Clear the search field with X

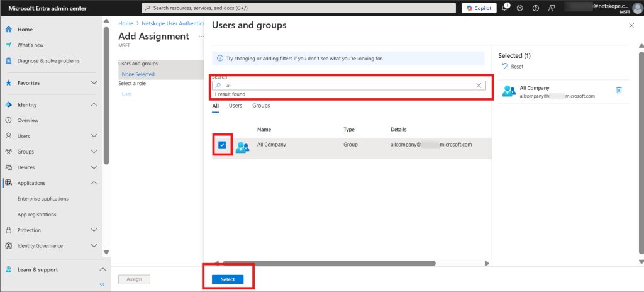[x=479, y=86]
